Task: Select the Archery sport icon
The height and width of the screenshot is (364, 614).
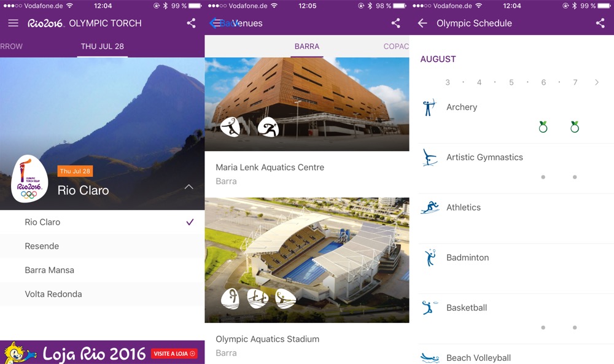Action: pos(430,107)
